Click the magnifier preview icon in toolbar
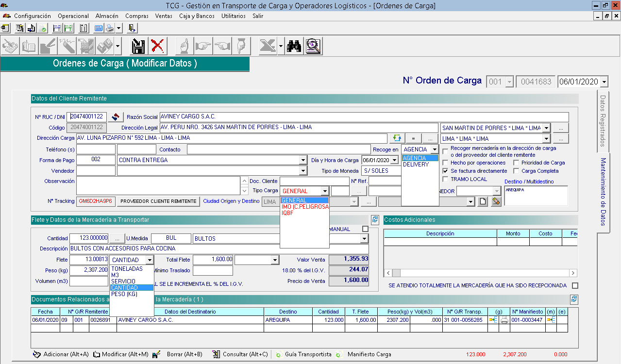Image resolution: width=621 pixels, height=364 pixels. tap(314, 46)
